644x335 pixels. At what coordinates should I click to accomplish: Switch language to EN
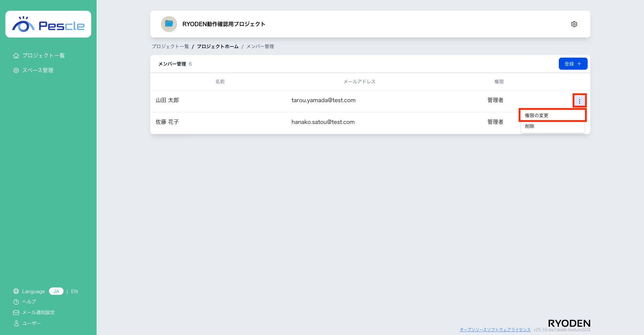[x=74, y=291]
